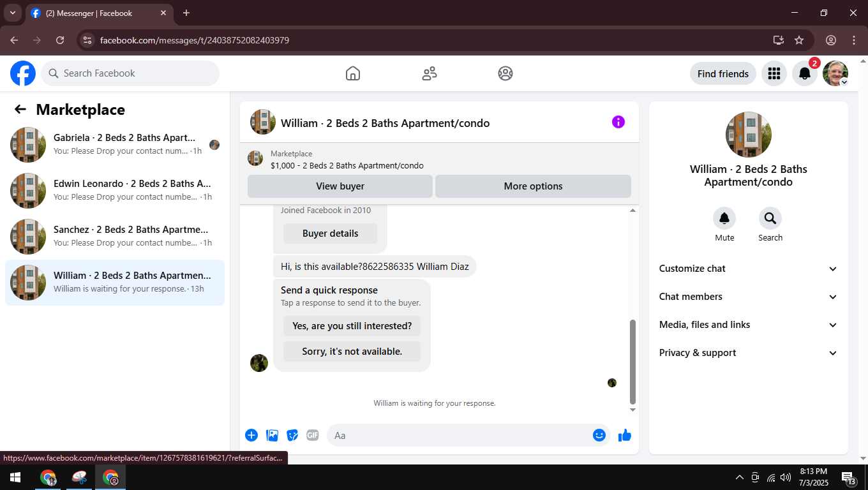Click the View buyer button

point(340,186)
